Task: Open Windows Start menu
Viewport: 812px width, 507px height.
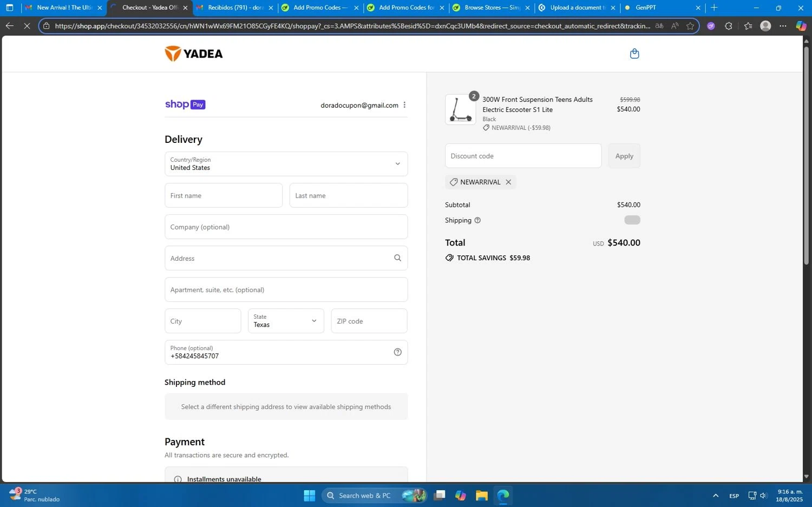Action: 309,496
